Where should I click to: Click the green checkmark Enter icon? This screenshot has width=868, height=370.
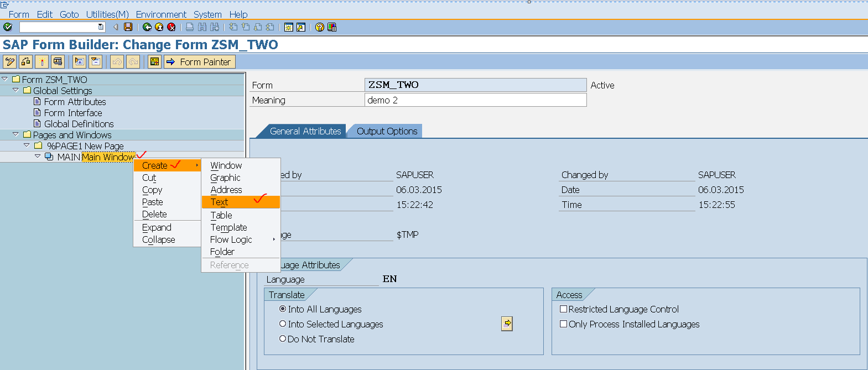click(8, 27)
